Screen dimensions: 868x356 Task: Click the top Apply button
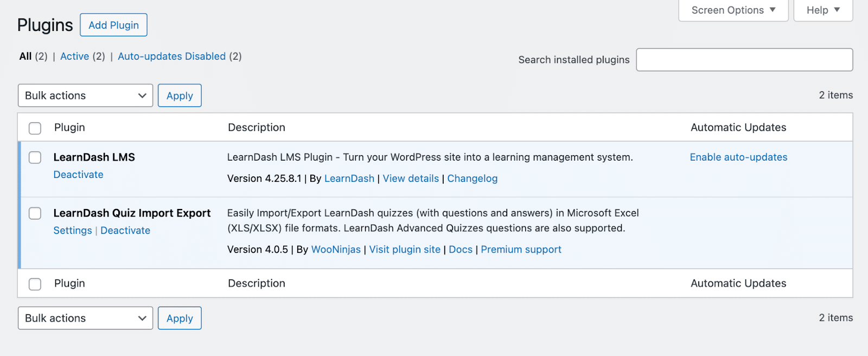[180, 96]
